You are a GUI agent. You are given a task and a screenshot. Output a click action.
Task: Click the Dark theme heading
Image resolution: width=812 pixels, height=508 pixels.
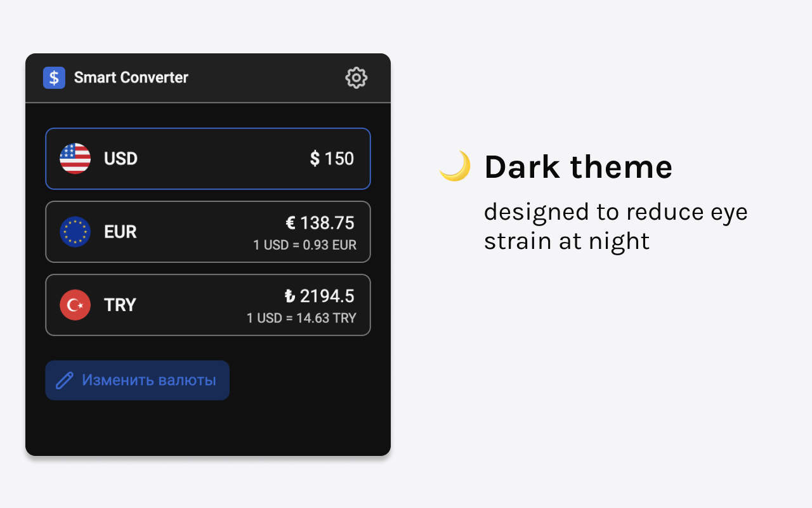(x=578, y=167)
